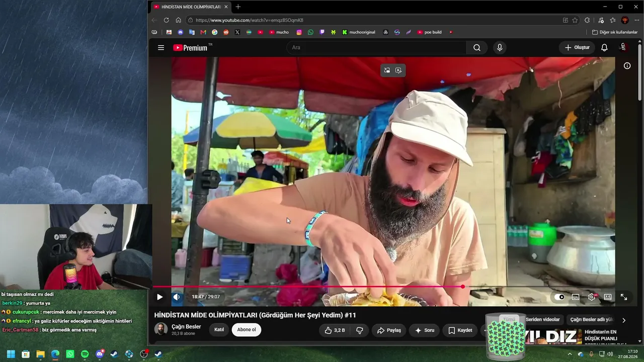This screenshot has height=362, width=644.
Task: Enter fullscreen video mode
Action: (624, 297)
